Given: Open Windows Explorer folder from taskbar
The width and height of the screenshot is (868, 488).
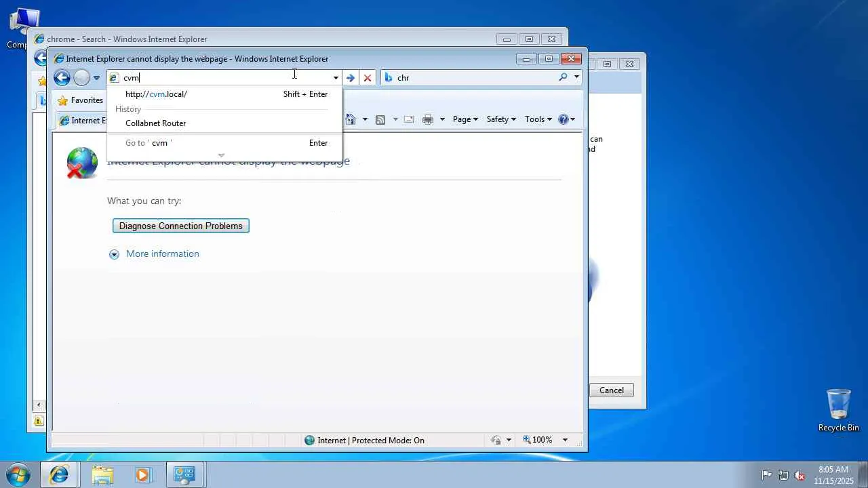Looking at the screenshot, I should click(x=102, y=474).
